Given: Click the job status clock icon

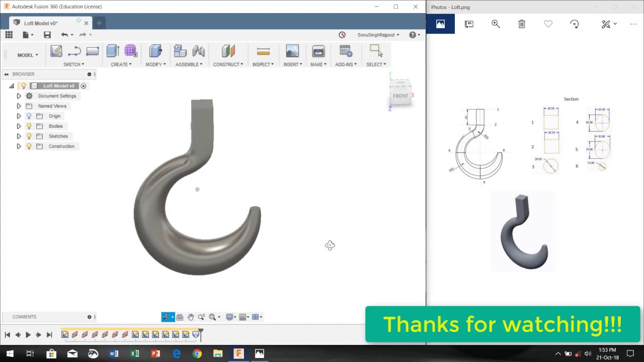Looking at the screenshot, I should pos(342,35).
